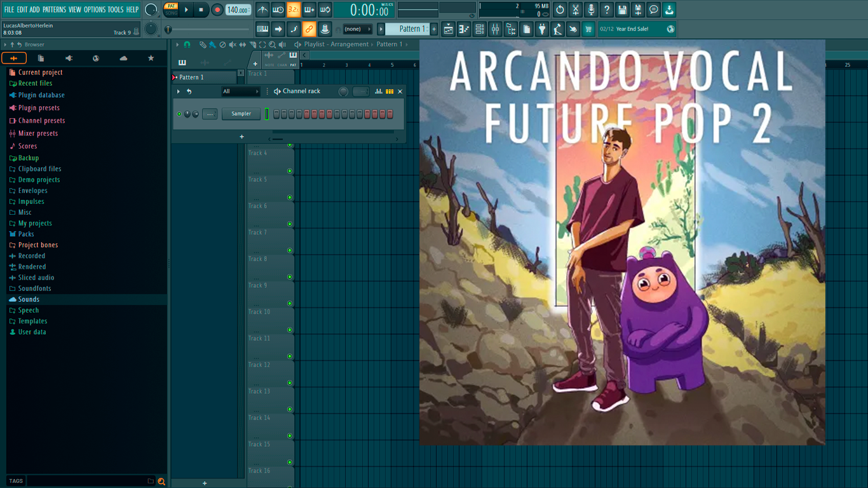The width and height of the screenshot is (868, 488).
Task: Open the playlist options menu arrow
Action: tap(177, 44)
